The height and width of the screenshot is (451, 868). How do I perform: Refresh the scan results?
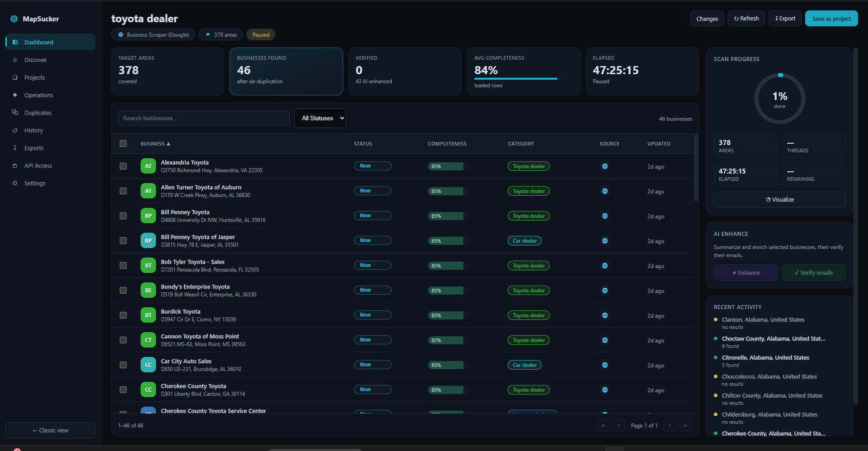(x=746, y=18)
